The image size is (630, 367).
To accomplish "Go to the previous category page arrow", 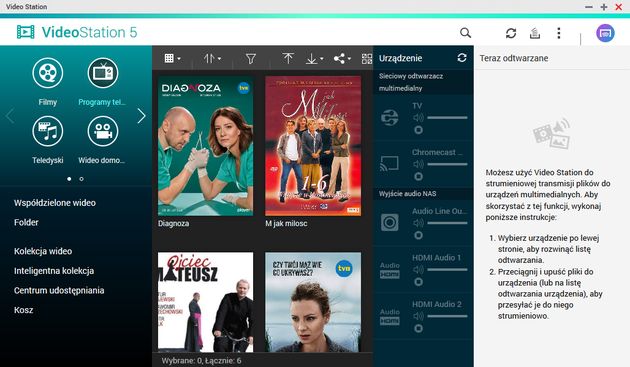I will click(10, 116).
